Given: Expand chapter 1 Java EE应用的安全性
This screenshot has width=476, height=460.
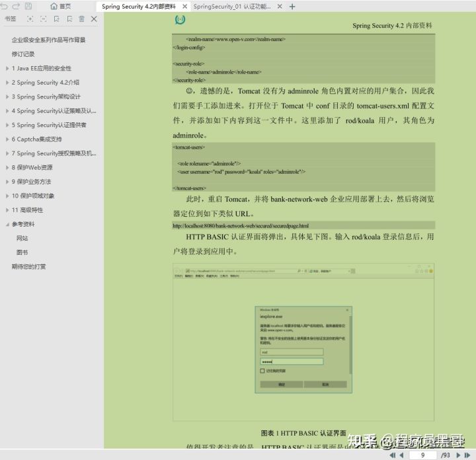Looking at the screenshot, I should [x=7, y=68].
